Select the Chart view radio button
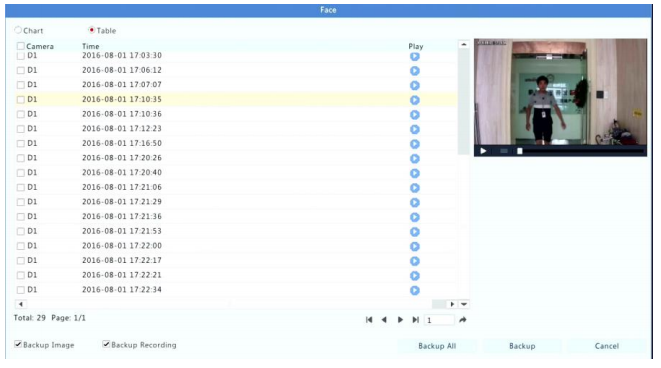This screenshot has width=661, height=368. [18, 30]
